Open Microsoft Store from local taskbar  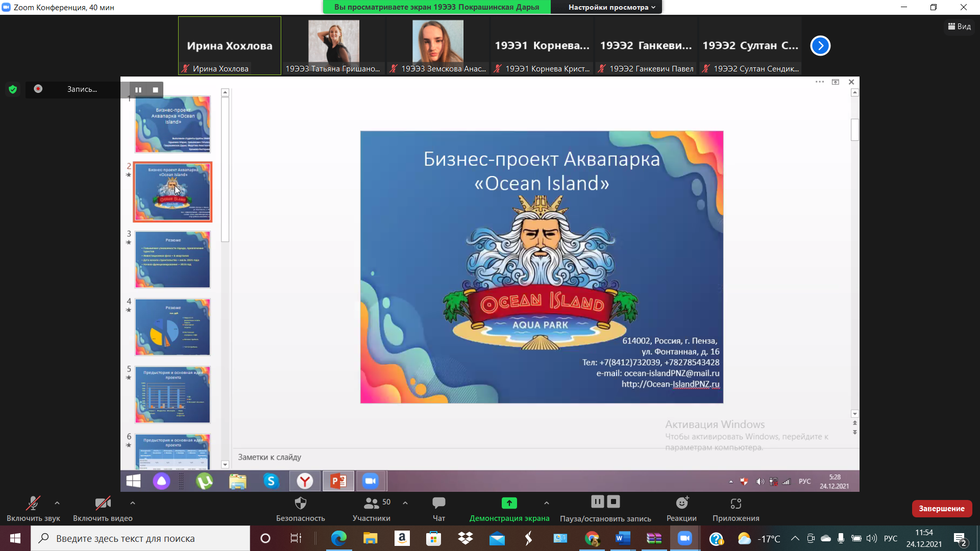pos(433,538)
